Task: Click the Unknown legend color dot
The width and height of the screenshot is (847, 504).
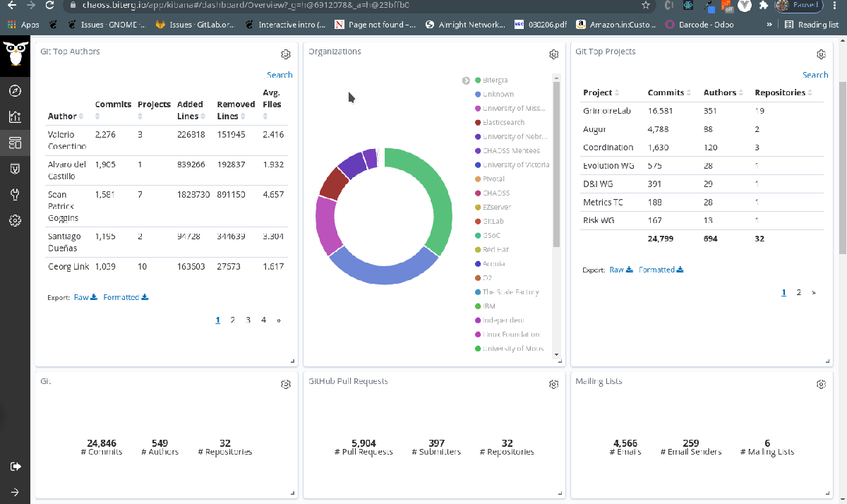Action: tap(478, 95)
